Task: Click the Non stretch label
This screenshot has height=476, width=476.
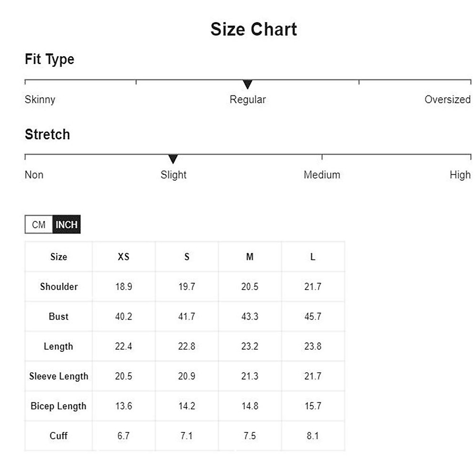Action: tap(34, 175)
